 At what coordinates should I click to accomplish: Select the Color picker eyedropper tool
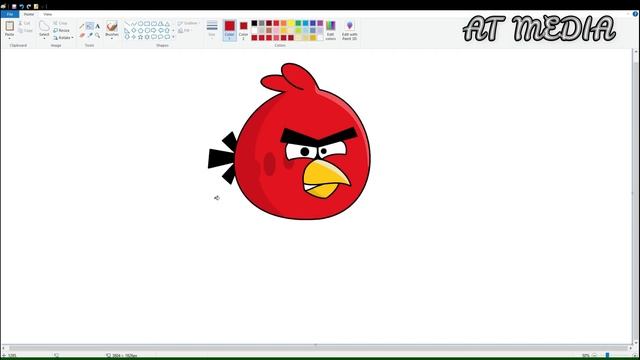(90, 36)
